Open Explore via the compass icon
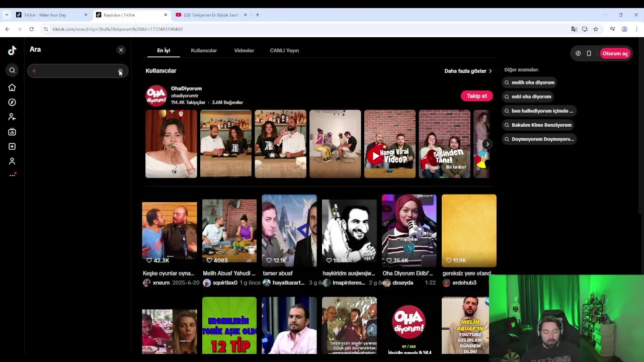 click(x=12, y=102)
